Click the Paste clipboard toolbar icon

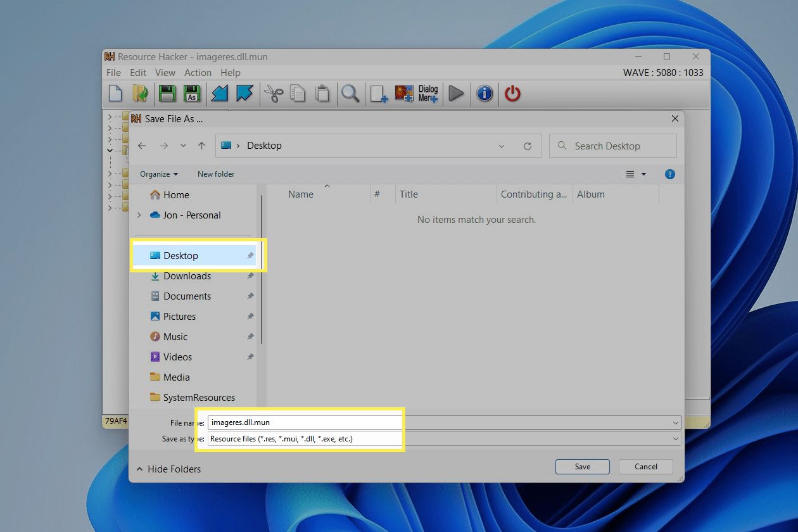(x=322, y=94)
